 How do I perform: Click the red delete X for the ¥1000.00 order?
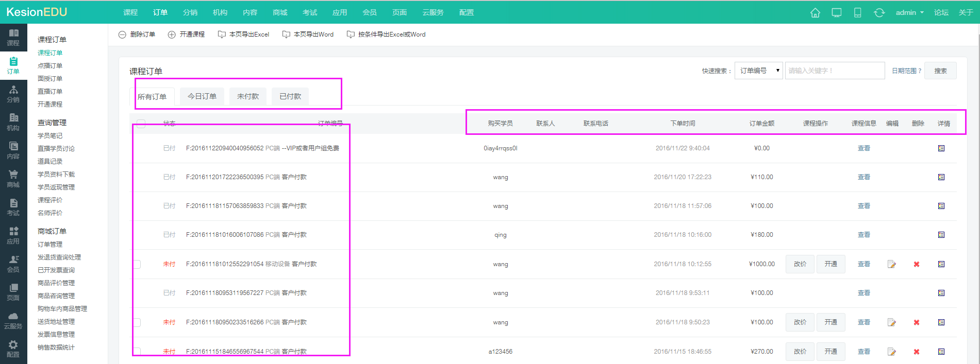(917, 264)
